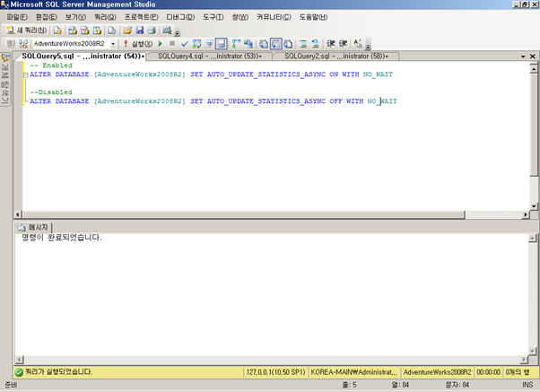Click the Cancel Executing Query stop icon
Viewport: 540px width, 392px height.
(172, 43)
